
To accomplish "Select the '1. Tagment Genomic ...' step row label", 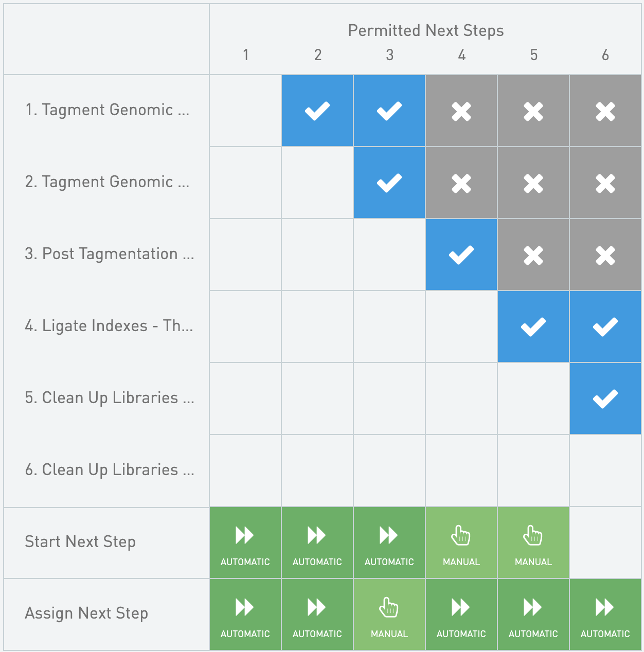I will [107, 110].
